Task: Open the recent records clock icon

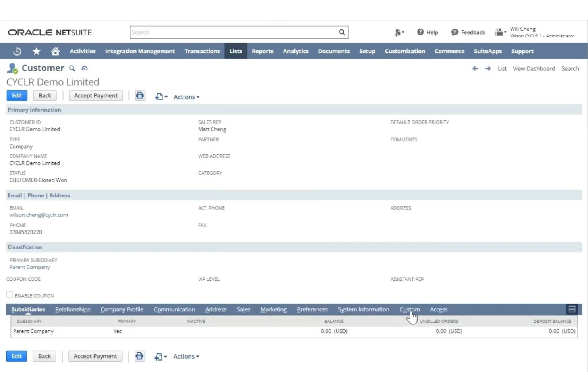Action: pyautogui.click(x=17, y=51)
